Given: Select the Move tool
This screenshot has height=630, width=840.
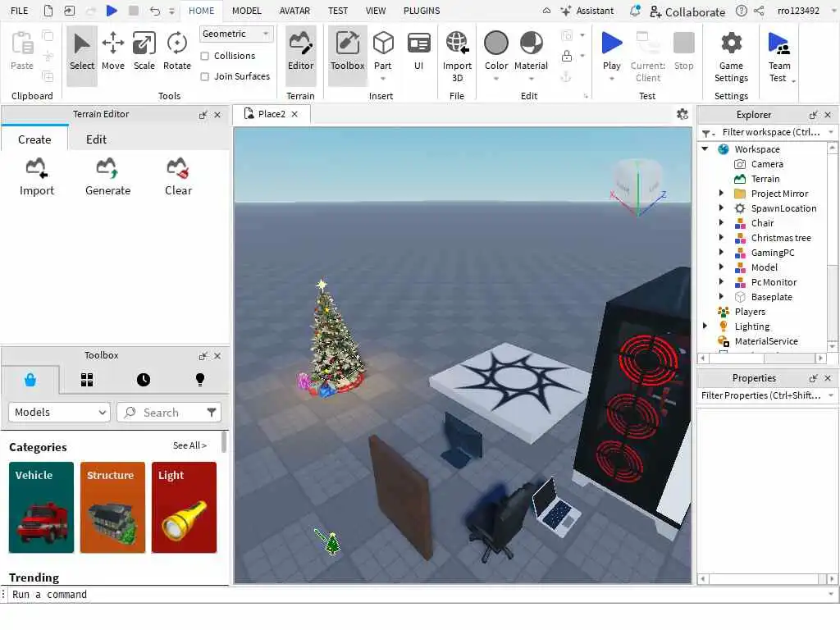Looking at the screenshot, I should click(113, 52).
